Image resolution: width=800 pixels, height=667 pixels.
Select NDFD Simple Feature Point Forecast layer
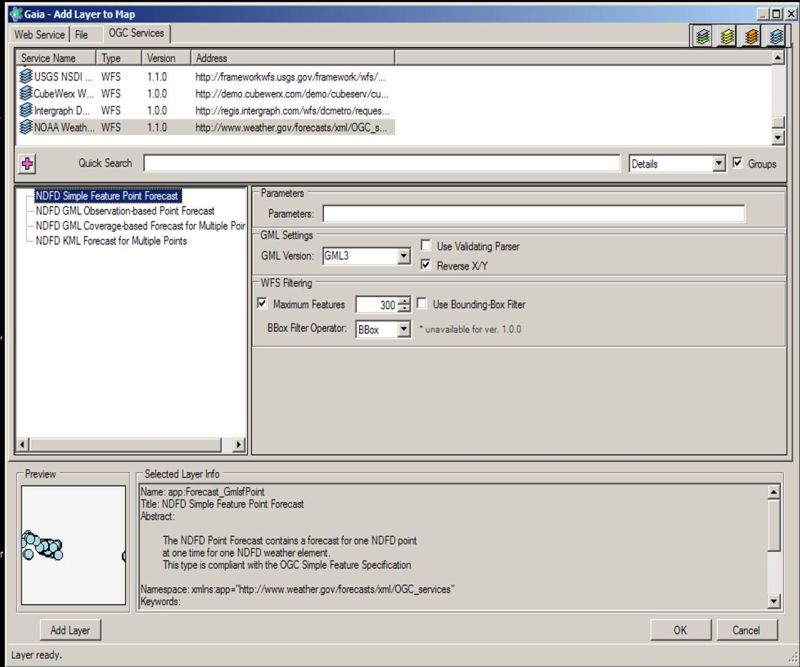pyautogui.click(x=107, y=195)
